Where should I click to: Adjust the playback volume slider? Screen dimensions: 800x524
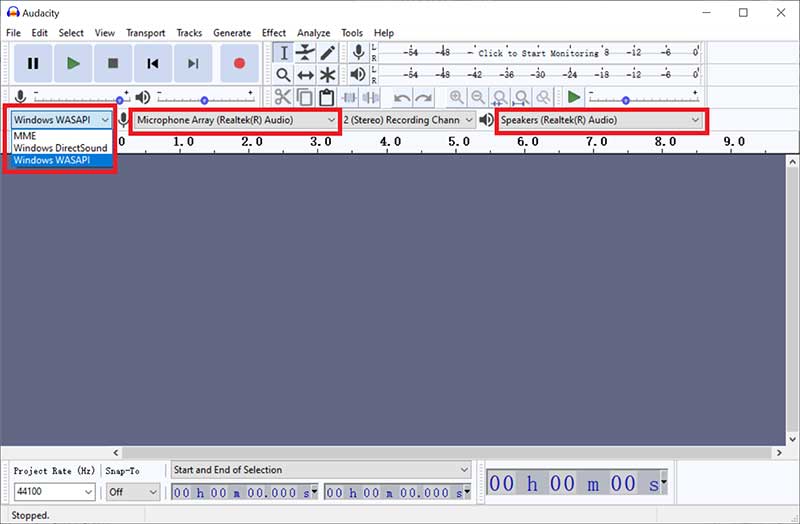[x=206, y=99]
